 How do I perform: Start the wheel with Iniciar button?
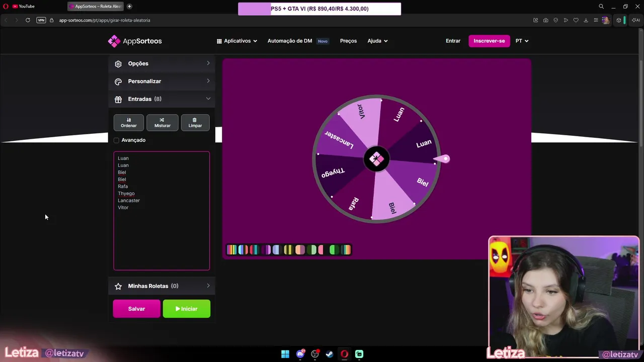pos(187,309)
